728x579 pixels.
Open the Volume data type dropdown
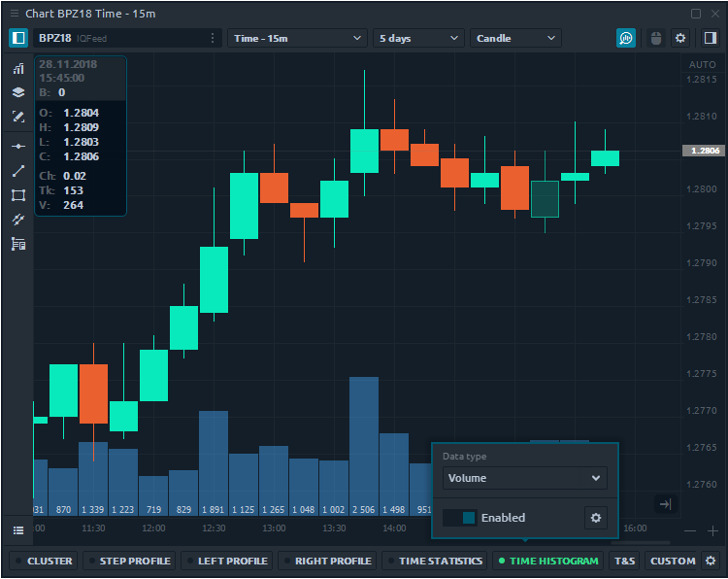click(x=524, y=478)
